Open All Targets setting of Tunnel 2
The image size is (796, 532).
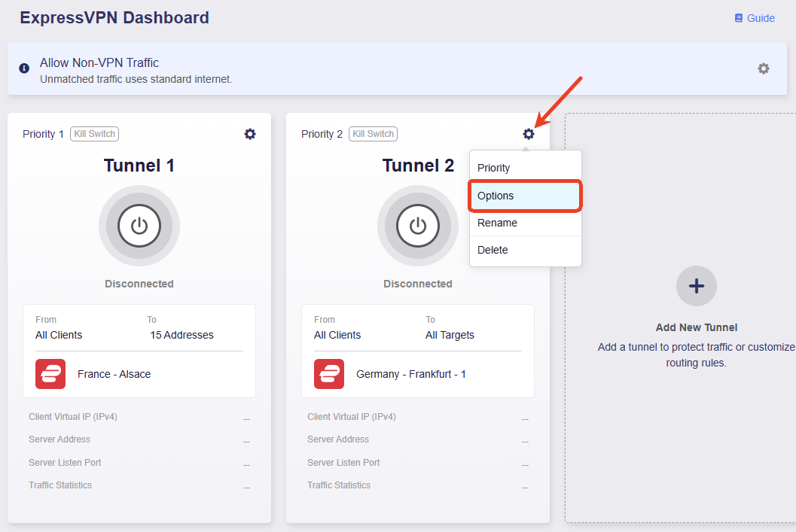click(450, 335)
